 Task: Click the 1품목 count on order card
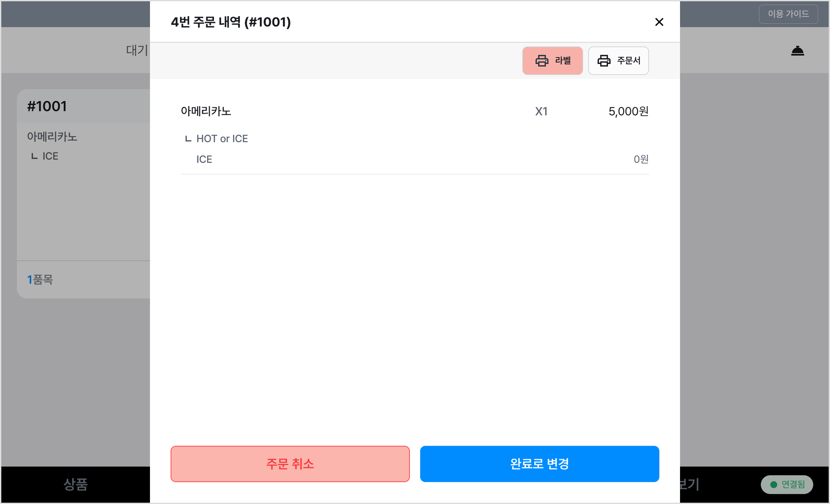coord(40,280)
